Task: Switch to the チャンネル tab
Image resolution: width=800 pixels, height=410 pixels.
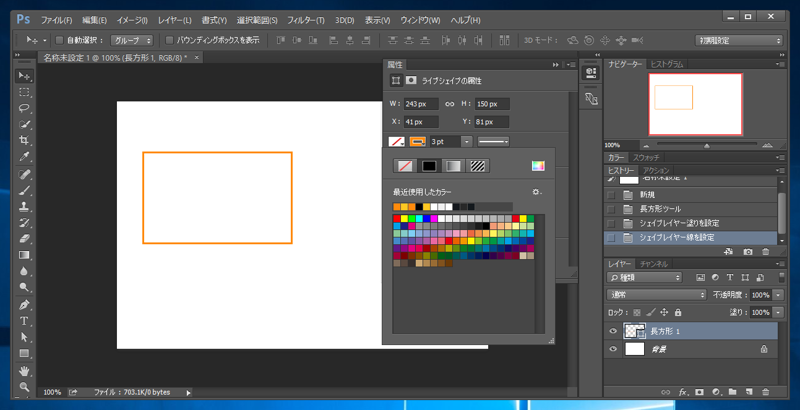Action: click(654, 264)
